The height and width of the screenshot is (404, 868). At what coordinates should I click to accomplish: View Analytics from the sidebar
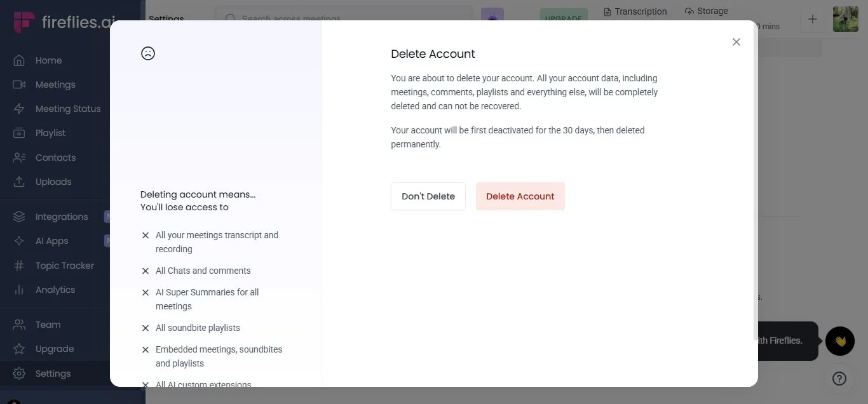(x=55, y=289)
